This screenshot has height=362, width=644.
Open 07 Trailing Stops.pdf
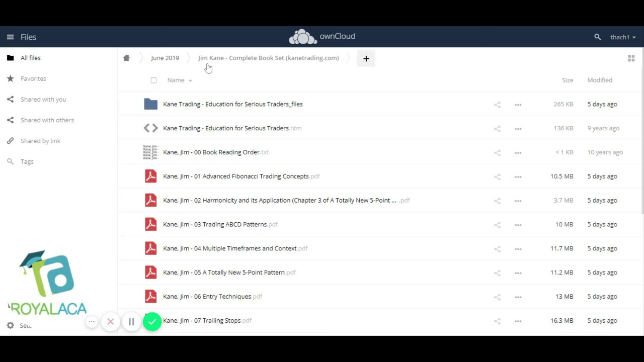[x=207, y=320]
